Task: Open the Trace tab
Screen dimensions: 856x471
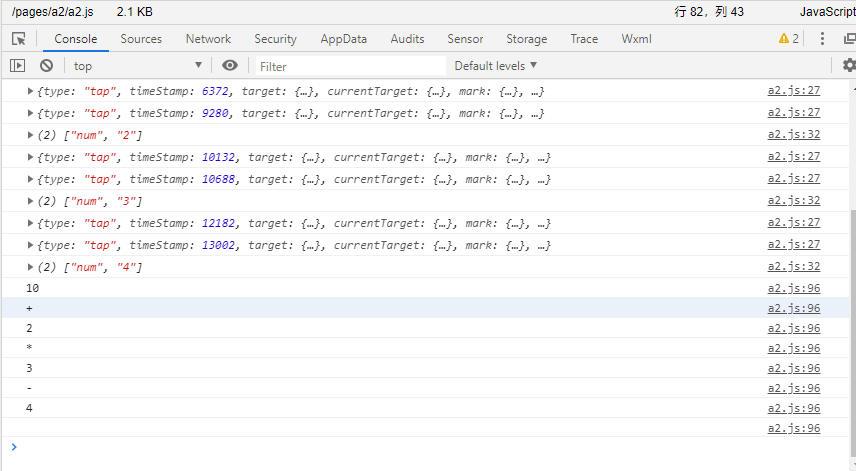Action: (584, 39)
